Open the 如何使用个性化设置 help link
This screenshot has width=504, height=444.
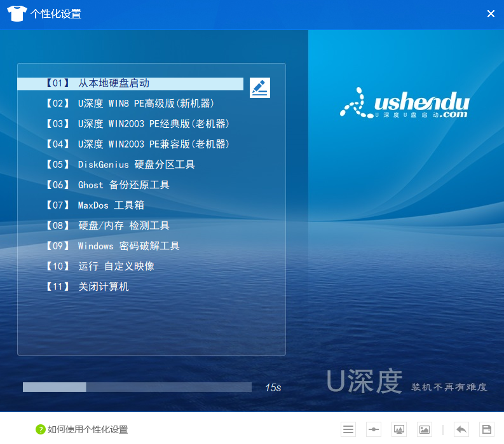click(88, 429)
